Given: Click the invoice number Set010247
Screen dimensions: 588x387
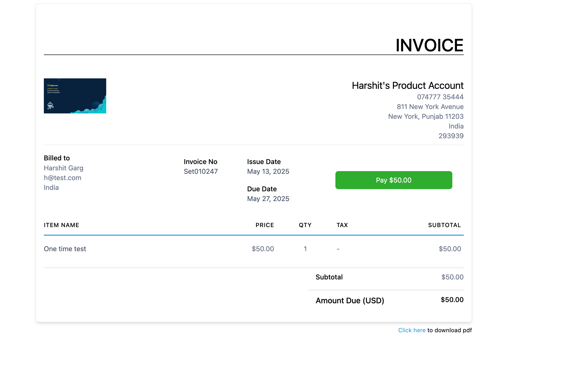Looking at the screenshot, I should point(201,172).
